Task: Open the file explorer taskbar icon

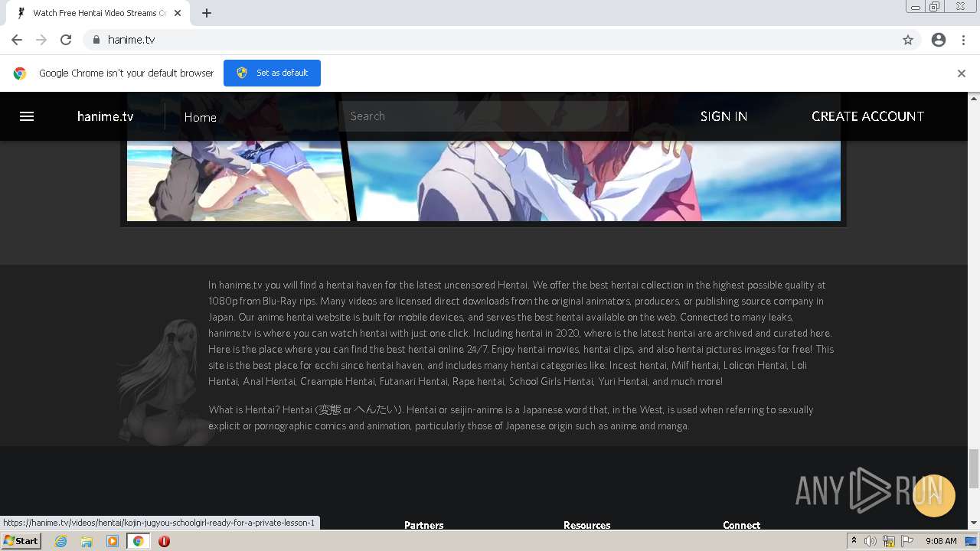Action: (x=87, y=541)
